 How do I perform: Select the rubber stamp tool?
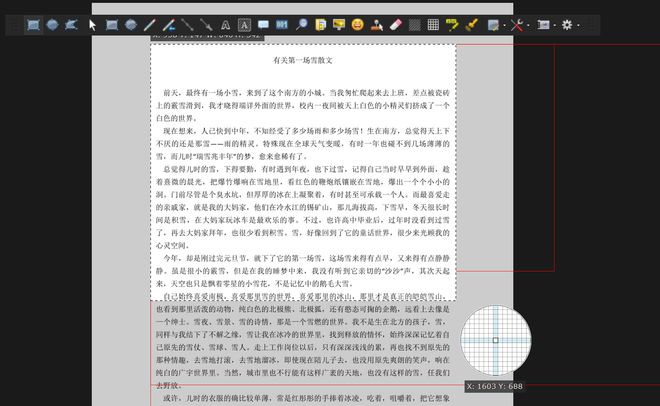(377, 25)
